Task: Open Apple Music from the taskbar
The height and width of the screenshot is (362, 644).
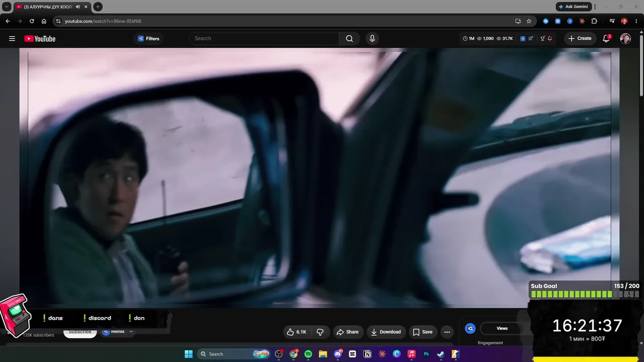Action: point(412,354)
